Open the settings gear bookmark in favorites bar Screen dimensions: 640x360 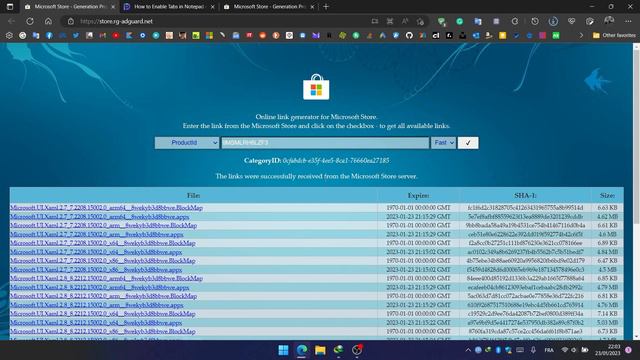coord(9,36)
